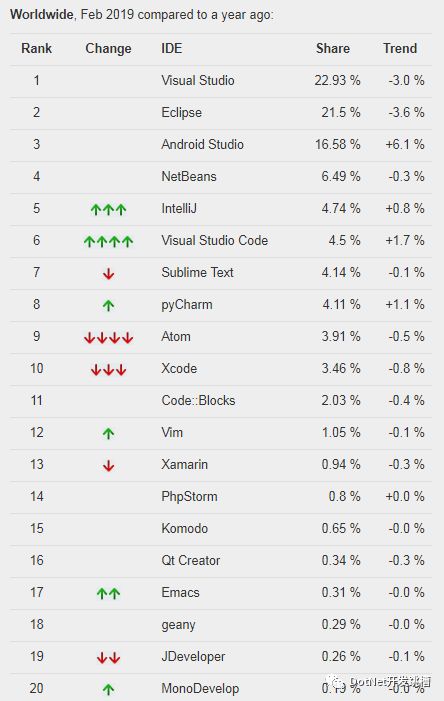Click the green up arrows beside IntelliJ
The width and height of the screenshot is (444, 701).
108,209
